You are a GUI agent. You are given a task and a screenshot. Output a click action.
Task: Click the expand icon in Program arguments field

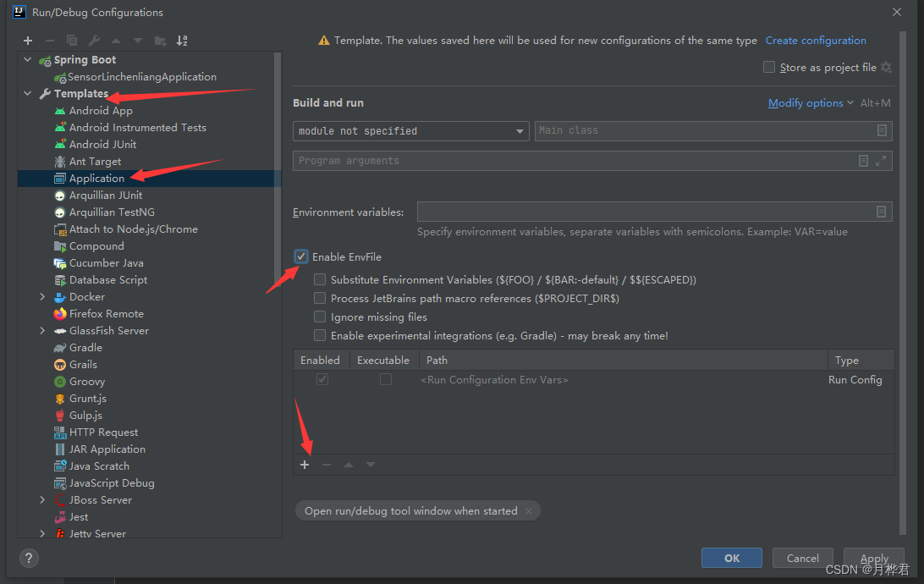(880, 161)
